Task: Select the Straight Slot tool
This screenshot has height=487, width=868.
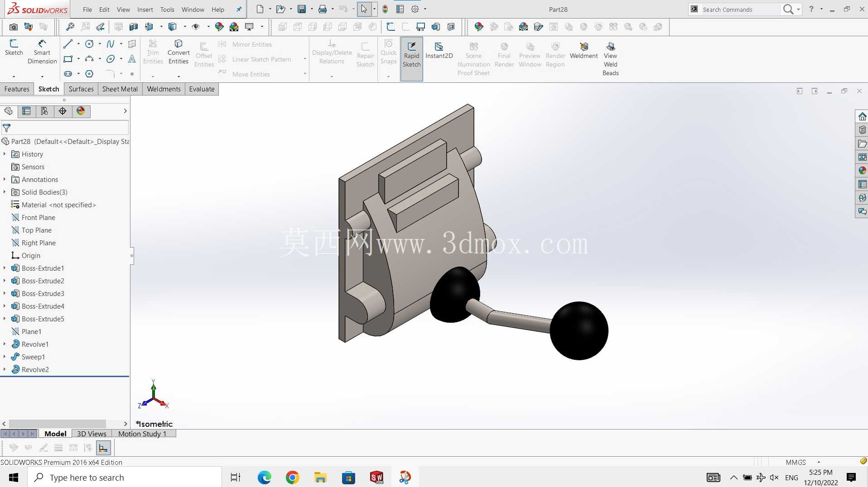Action: (68, 74)
